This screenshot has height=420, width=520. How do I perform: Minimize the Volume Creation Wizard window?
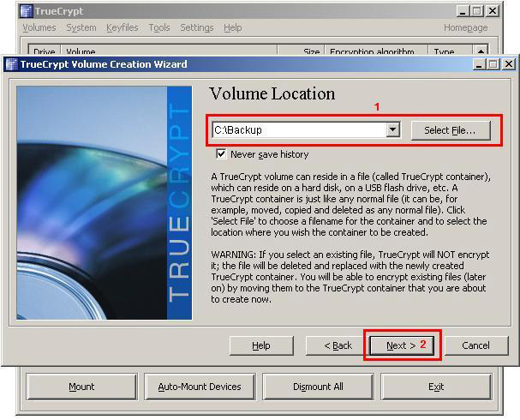[x=479, y=64]
